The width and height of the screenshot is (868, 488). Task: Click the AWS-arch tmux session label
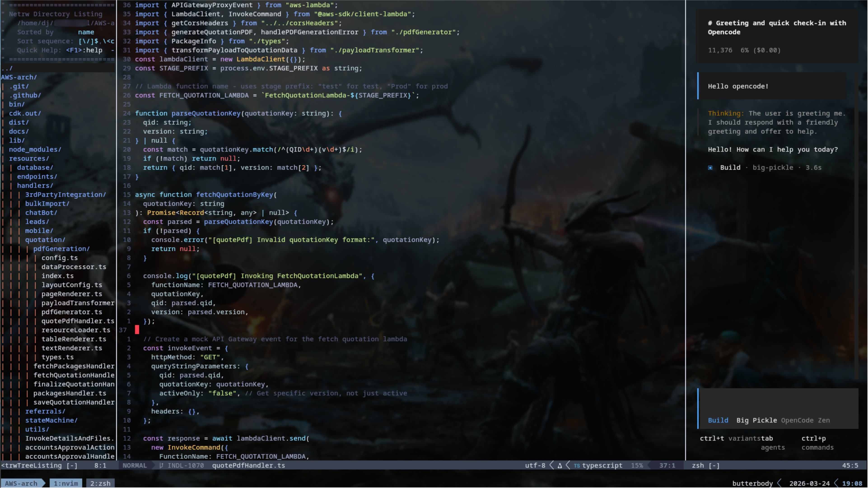(21, 483)
